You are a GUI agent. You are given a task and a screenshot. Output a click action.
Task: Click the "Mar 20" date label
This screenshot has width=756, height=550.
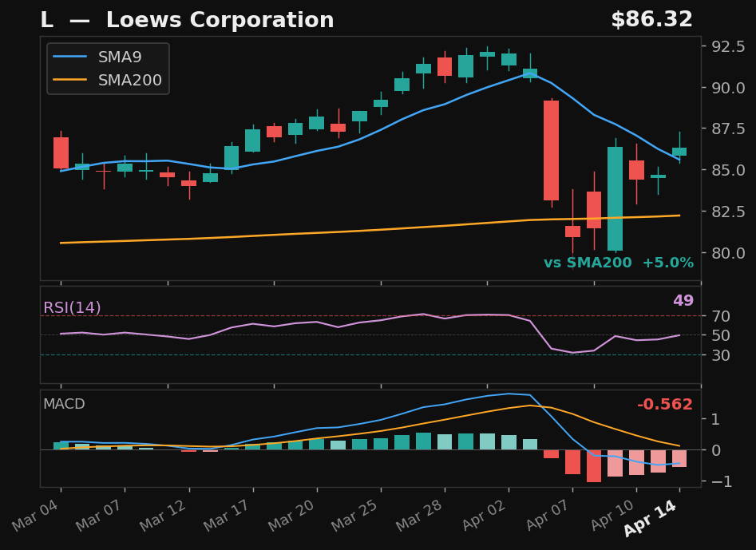point(292,516)
